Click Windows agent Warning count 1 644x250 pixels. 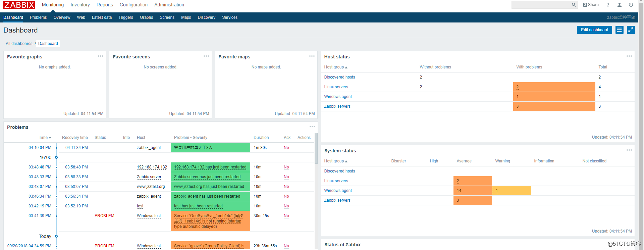point(497,191)
